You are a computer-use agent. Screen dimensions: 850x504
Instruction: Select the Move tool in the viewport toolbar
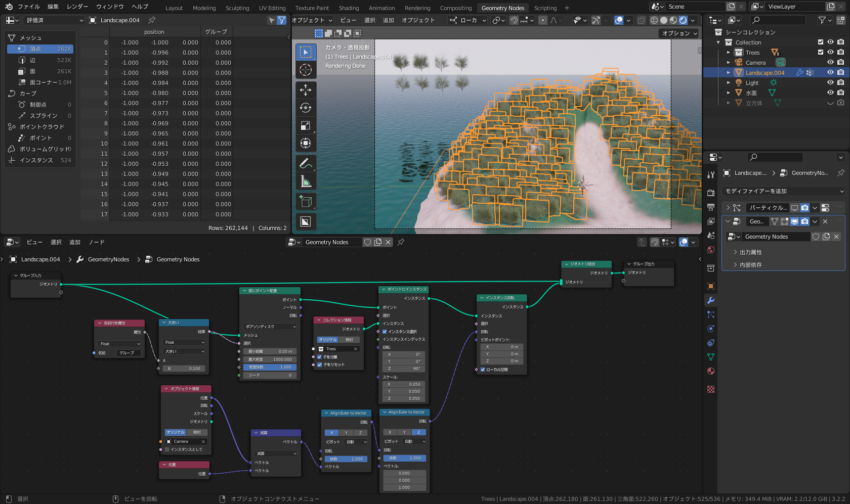click(306, 90)
